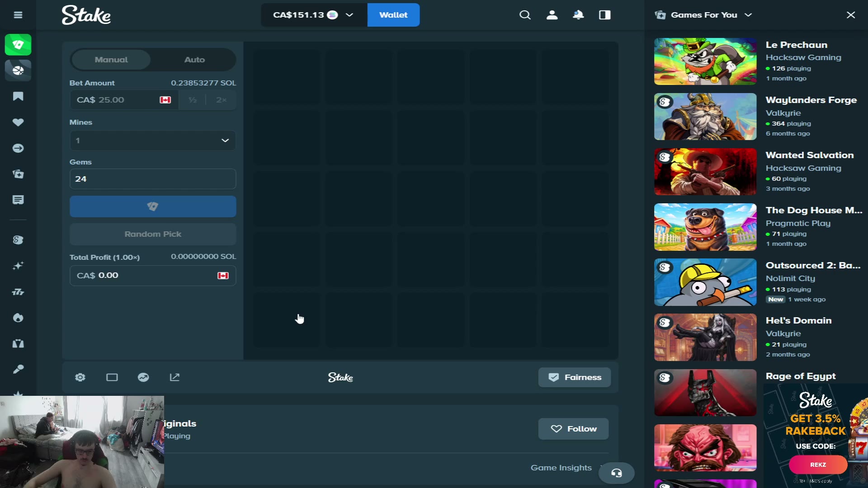Open the bookmark icon in the left sidebar
This screenshot has height=488, width=868.
(x=18, y=96)
